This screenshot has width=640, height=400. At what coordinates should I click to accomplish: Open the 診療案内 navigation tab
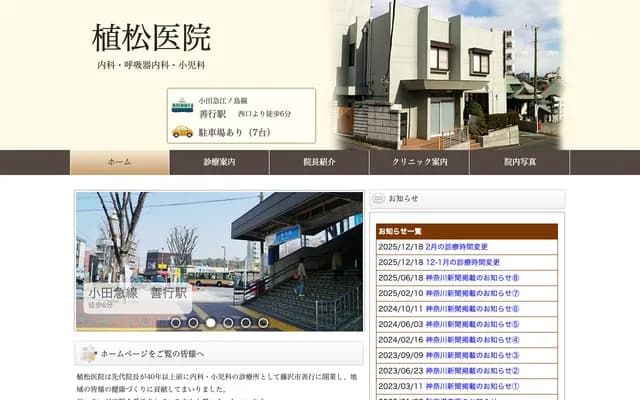click(220, 162)
